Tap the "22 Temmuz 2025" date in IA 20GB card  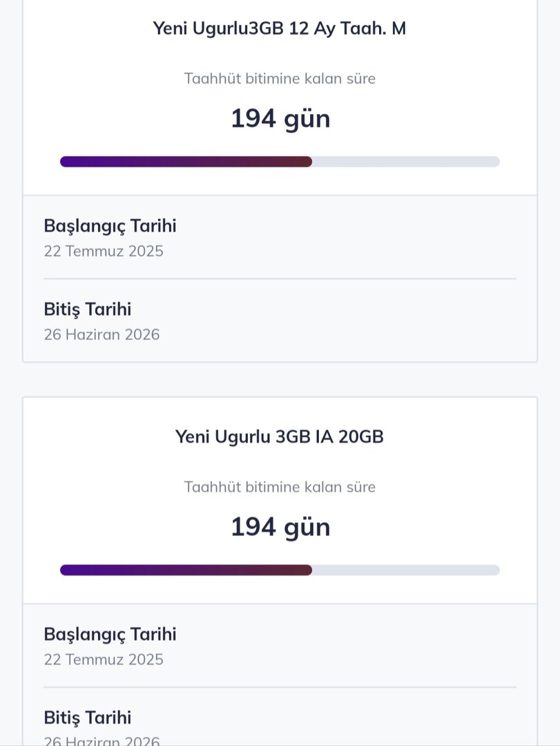[x=104, y=659]
